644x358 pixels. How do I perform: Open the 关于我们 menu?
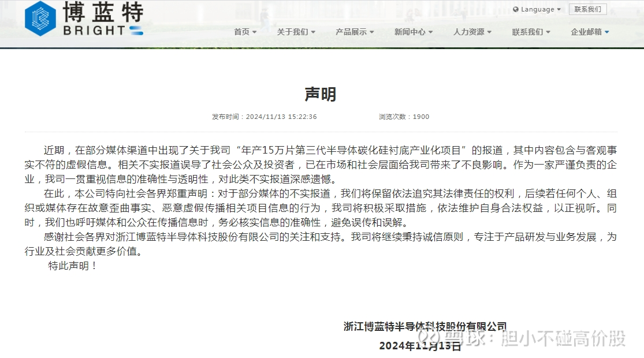tap(296, 32)
